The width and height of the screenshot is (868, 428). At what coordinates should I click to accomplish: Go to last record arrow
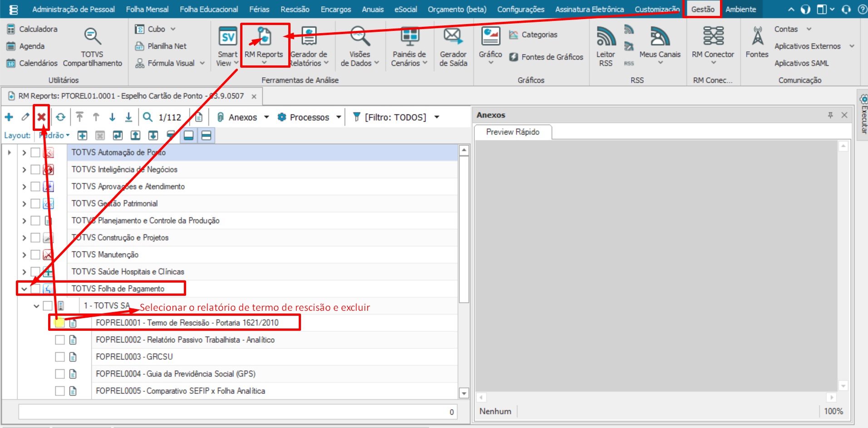128,117
